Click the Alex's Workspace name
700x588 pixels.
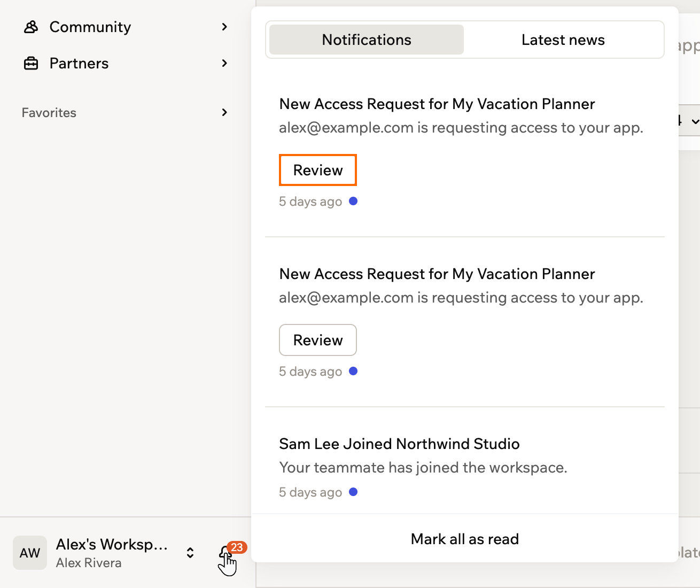(x=112, y=544)
